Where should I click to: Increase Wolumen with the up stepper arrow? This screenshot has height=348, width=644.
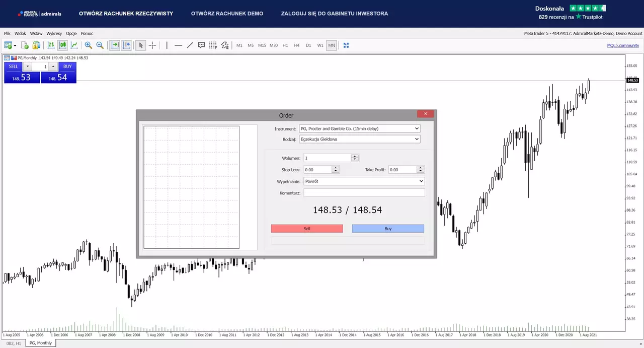355,156
